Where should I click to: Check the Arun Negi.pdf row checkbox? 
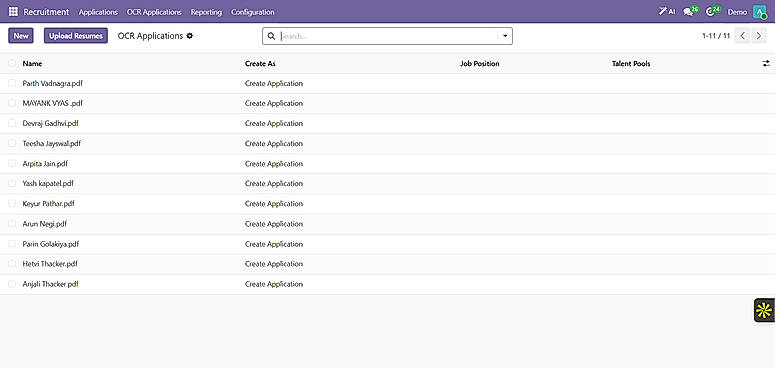pos(12,224)
